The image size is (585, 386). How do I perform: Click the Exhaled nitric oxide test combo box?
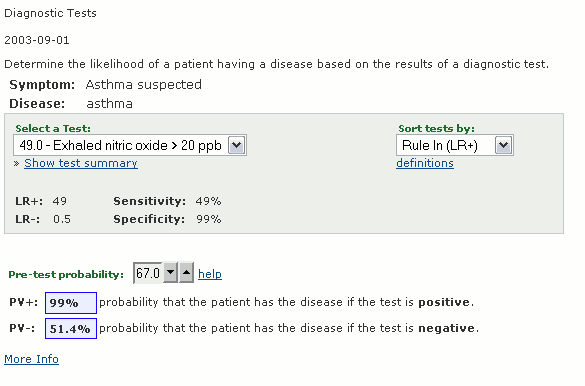pos(130,145)
